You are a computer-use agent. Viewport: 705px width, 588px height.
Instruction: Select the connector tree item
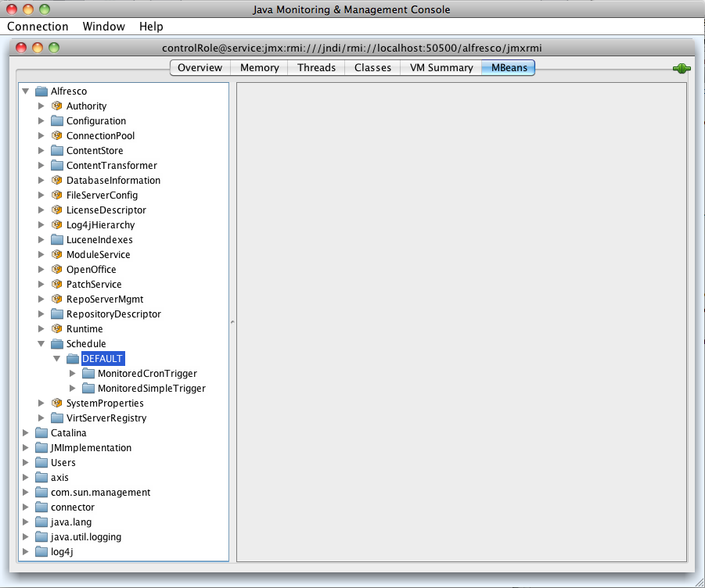(73, 507)
